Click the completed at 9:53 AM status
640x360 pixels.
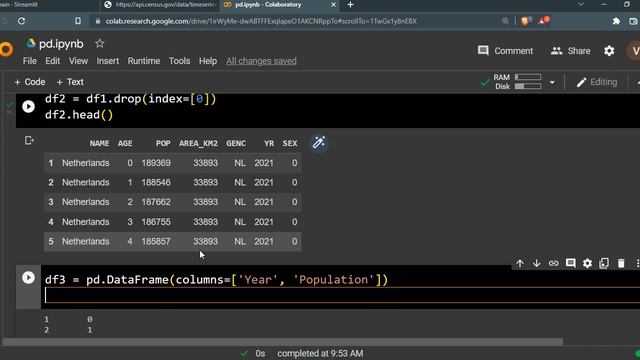[x=320, y=353]
